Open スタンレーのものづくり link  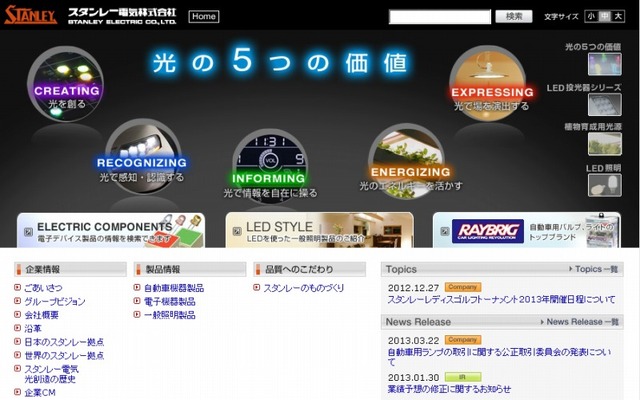click(304, 288)
